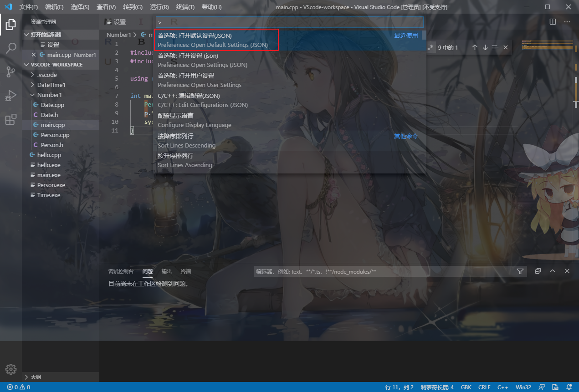Maximize the bottom panel with chevron
Viewport: 579px width, 392px height.
[x=553, y=271]
